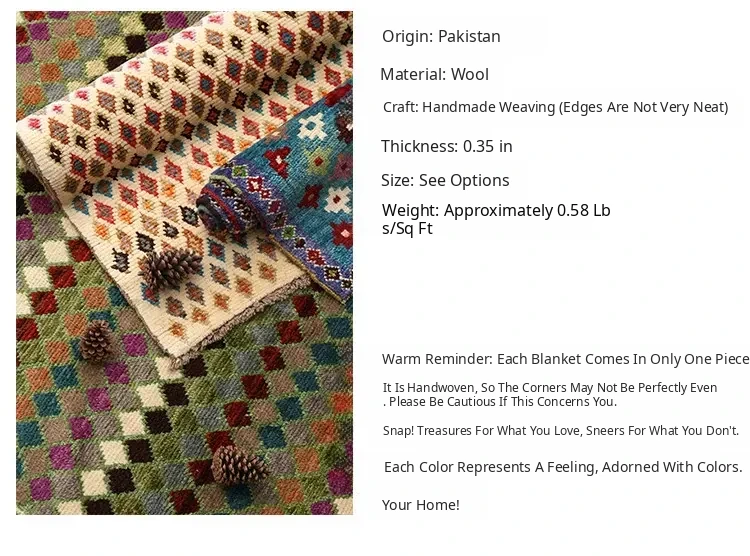Click 'Size: See Options' text
750x556 pixels.
(445, 180)
